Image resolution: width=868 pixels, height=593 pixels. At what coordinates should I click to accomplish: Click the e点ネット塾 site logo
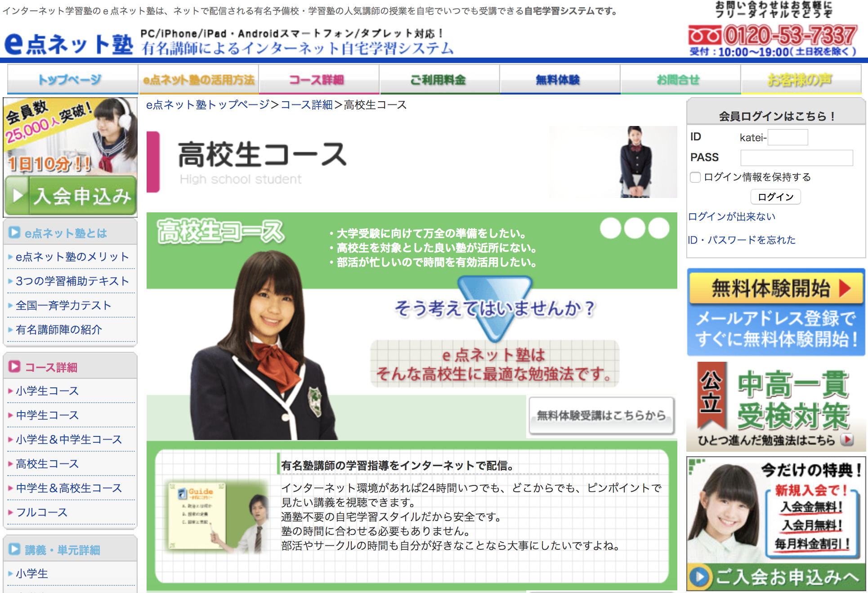[69, 45]
